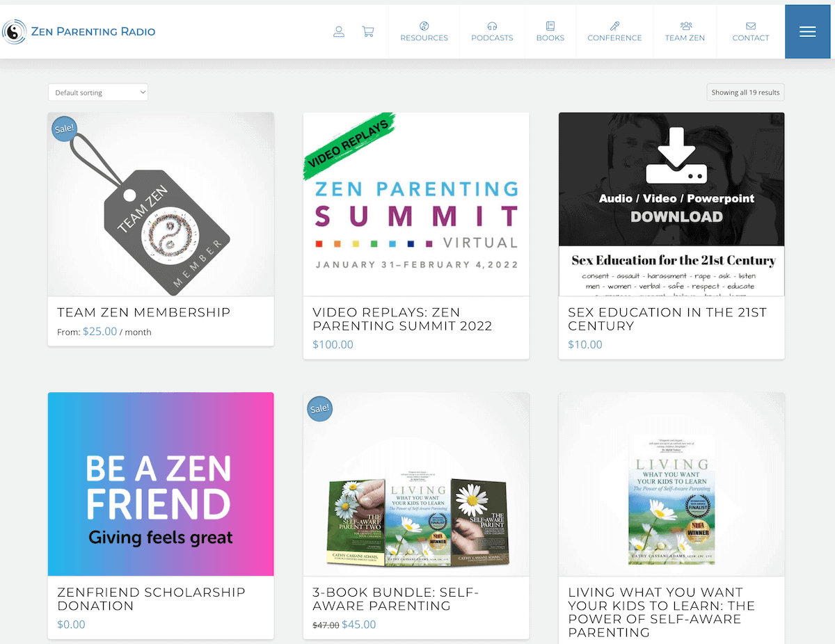Open the Be a Zen Friend image

click(161, 484)
